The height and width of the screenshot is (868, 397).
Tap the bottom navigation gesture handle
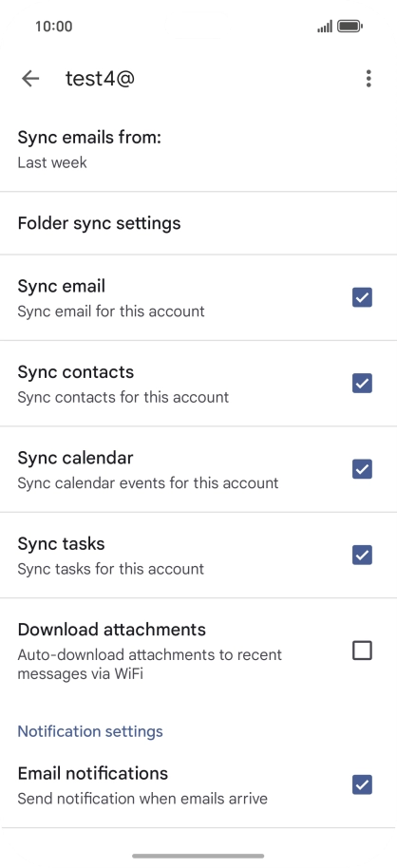pos(198,856)
